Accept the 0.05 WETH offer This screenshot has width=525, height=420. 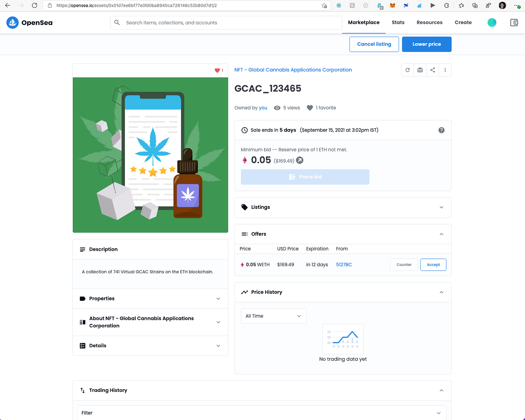click(433, 265)
